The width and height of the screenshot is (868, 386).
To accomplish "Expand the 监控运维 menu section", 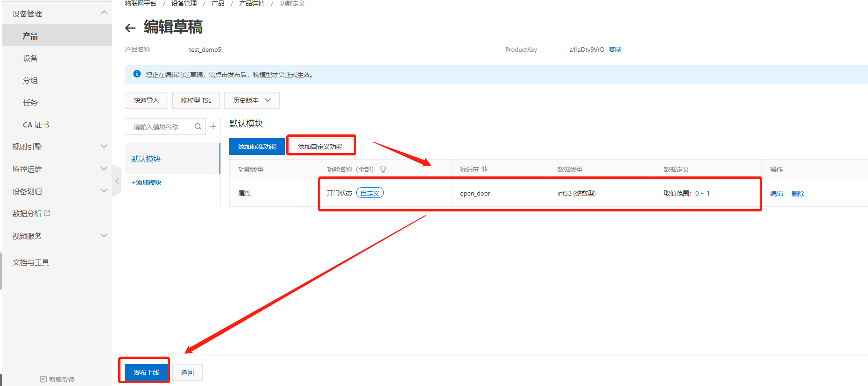I will tap(104, 169).
